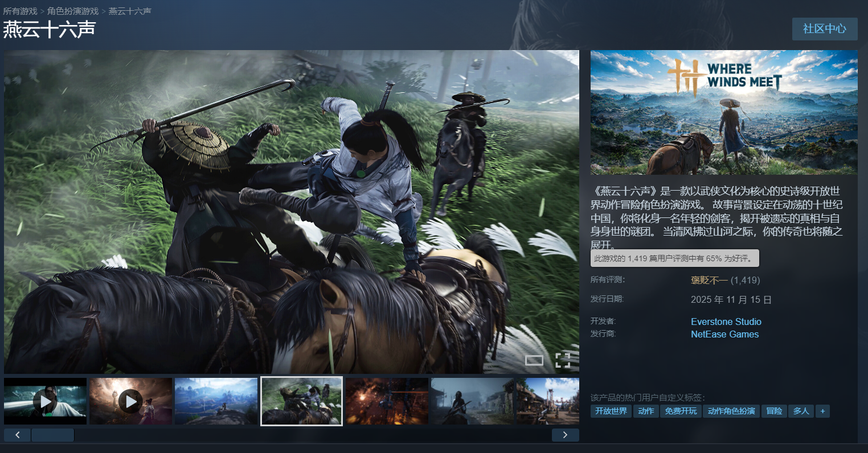Screen dimensions: 868x453
Task: Click the 所有评测 label
Action: coord(608,280)
